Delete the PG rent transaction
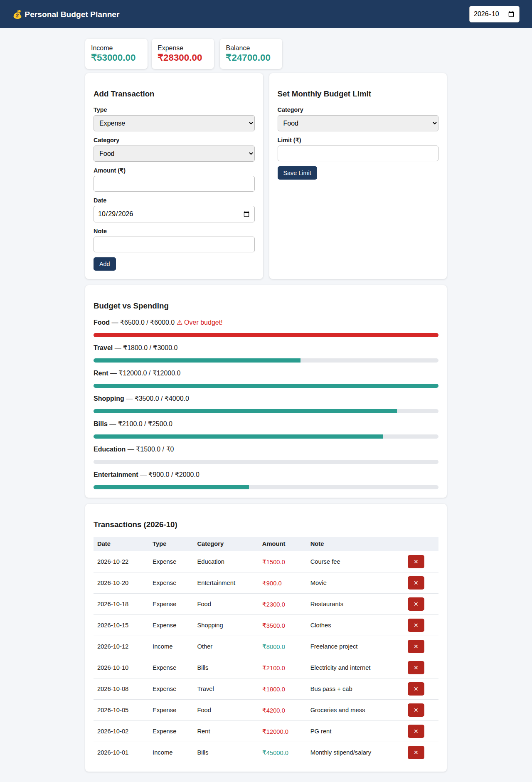The width and height of the screenshot is (532, 782). point(416,731)
